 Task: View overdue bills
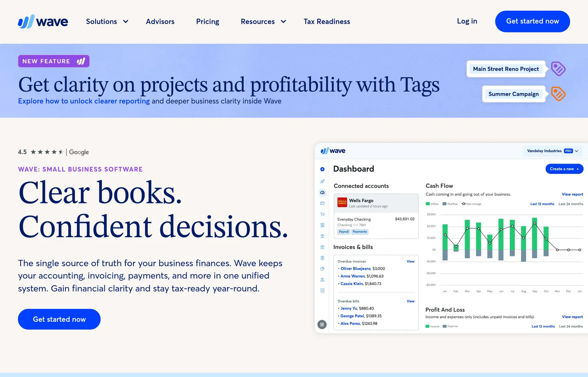click(x=410, y=301)
